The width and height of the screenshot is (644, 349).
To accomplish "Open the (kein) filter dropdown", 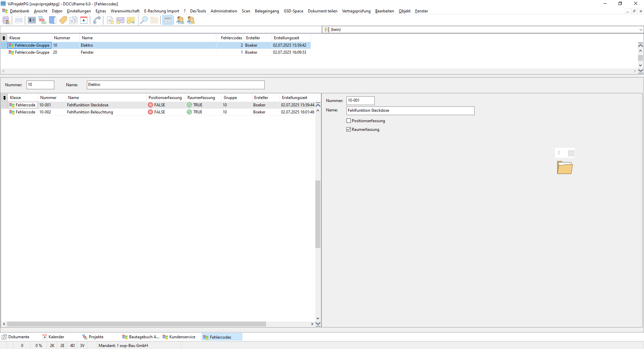I will [x=641, y=30].
